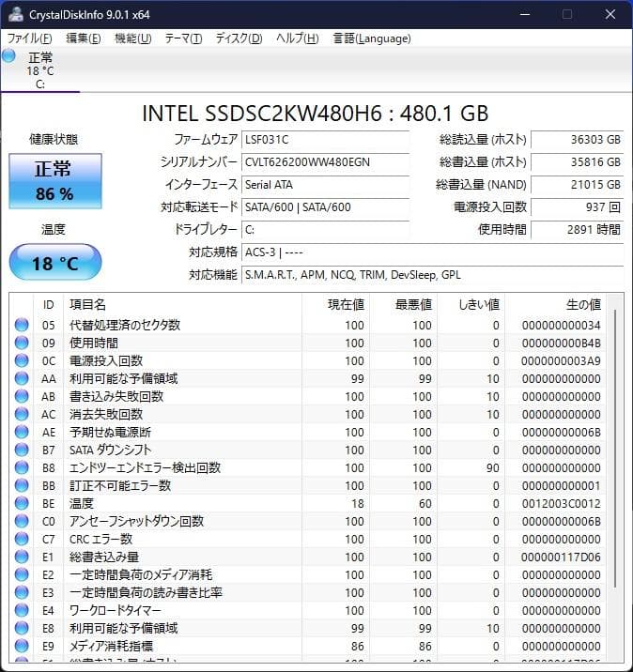Click the 項目名 column header
The width and height of the screenshot is (633, 672).
[183, 305]
